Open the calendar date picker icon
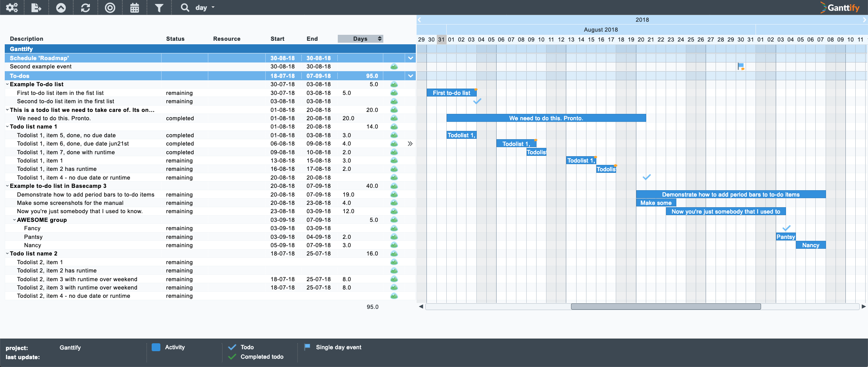Screen dimensions: 868x367 tap(135, 8)
